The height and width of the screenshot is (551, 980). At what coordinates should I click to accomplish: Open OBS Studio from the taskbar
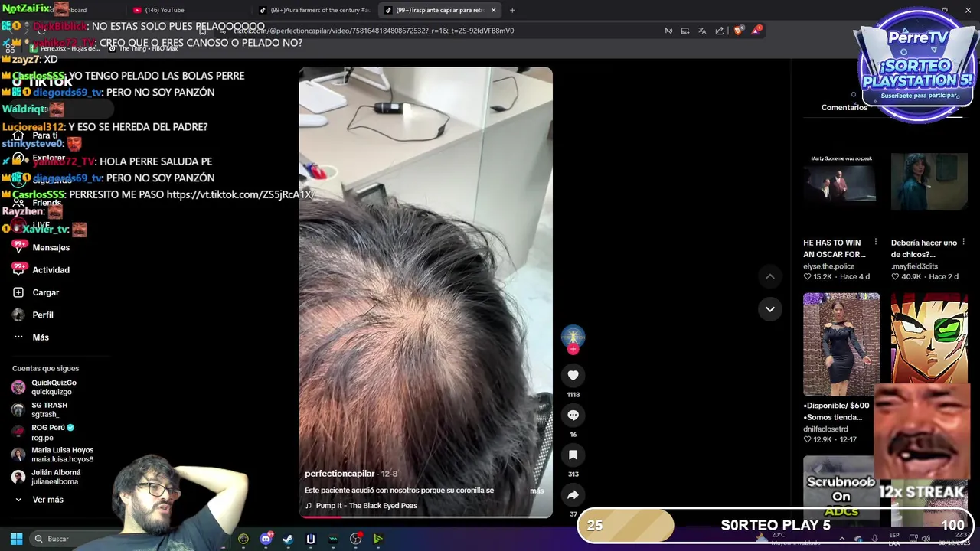(356, 539)
